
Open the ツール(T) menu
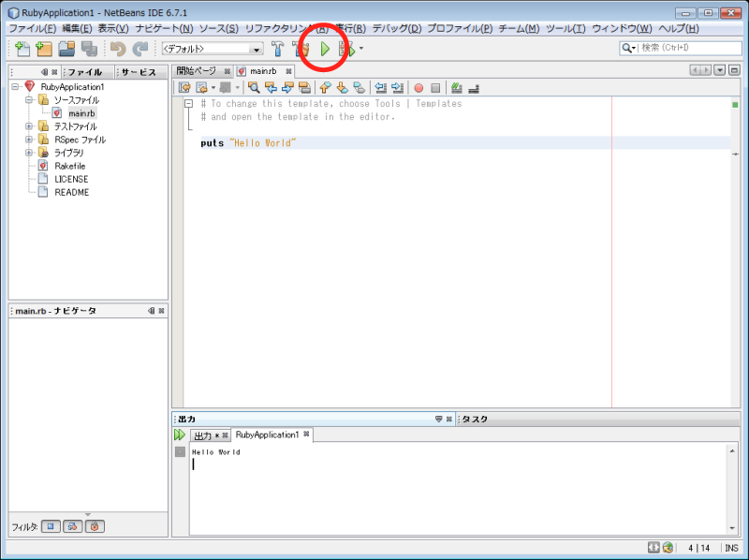565,28
